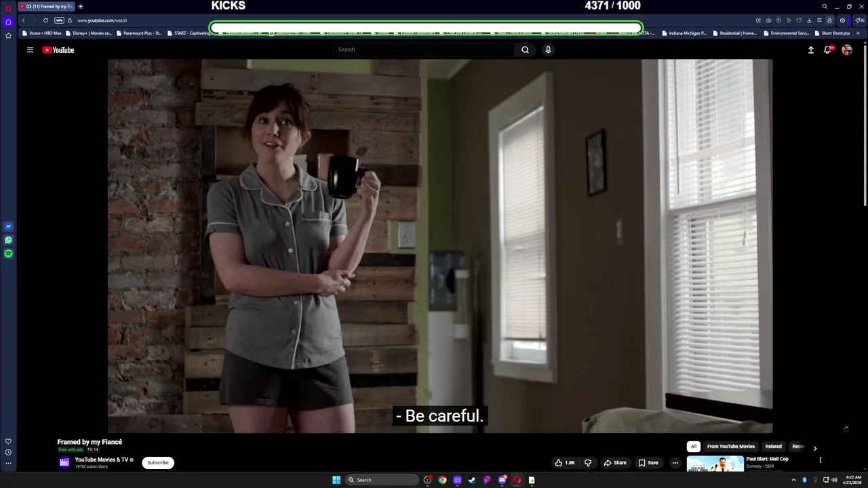
Task: Expand hidden bookmarks overflow chevron
Action: click(858, 33)
